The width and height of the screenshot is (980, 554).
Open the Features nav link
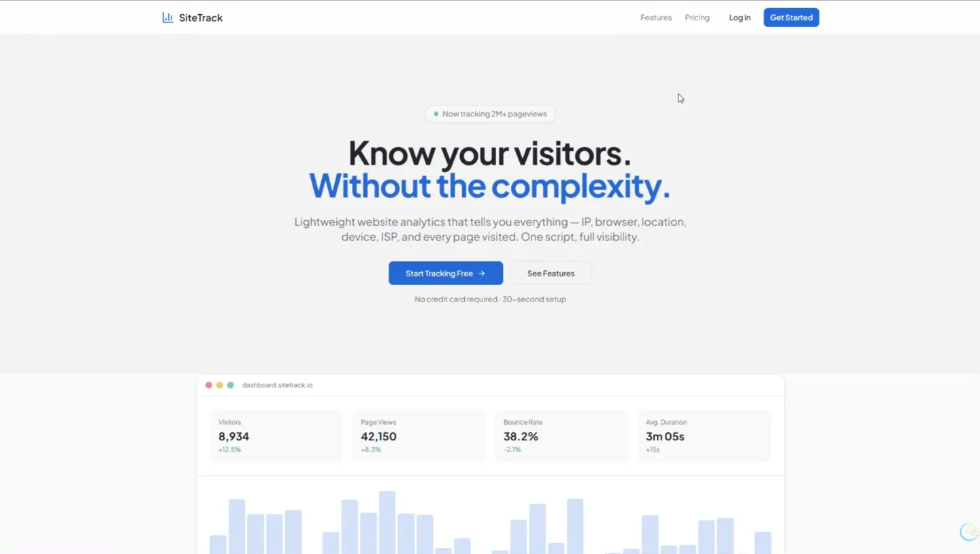[656, 18]
